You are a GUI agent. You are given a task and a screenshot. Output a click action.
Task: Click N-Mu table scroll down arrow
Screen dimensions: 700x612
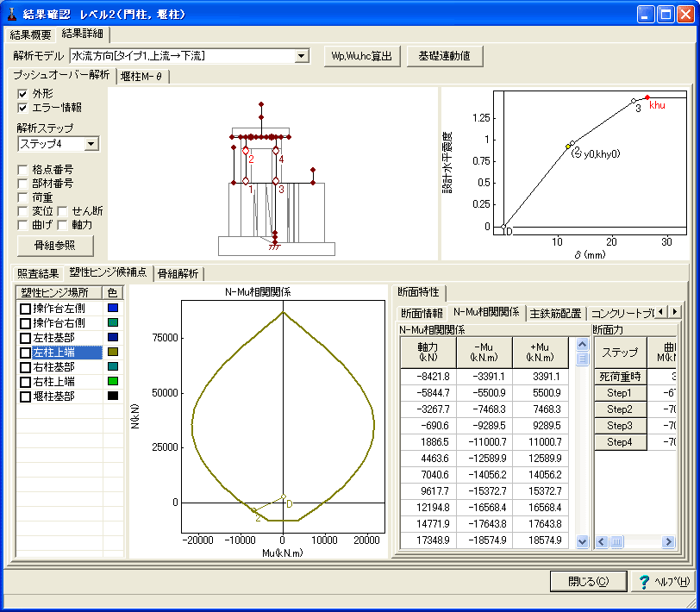582,541
